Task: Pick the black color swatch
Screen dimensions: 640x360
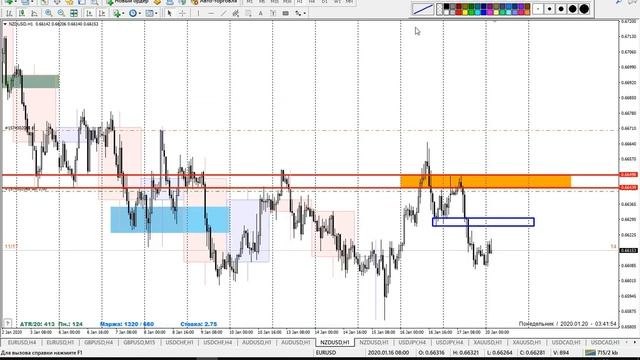Action: click(x=447, y=6)
